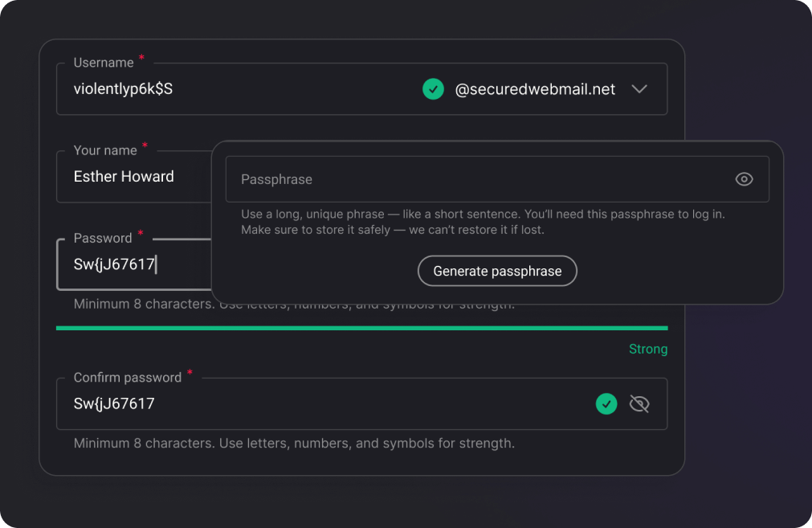Expand the email domain chevron arrow

[x=639, y=89]
